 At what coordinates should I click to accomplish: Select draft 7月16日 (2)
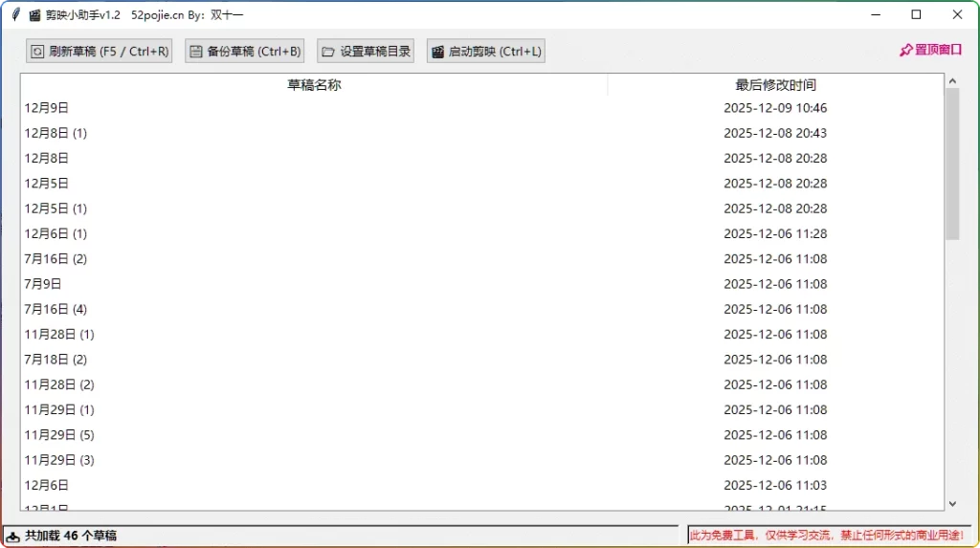[482, 258]
